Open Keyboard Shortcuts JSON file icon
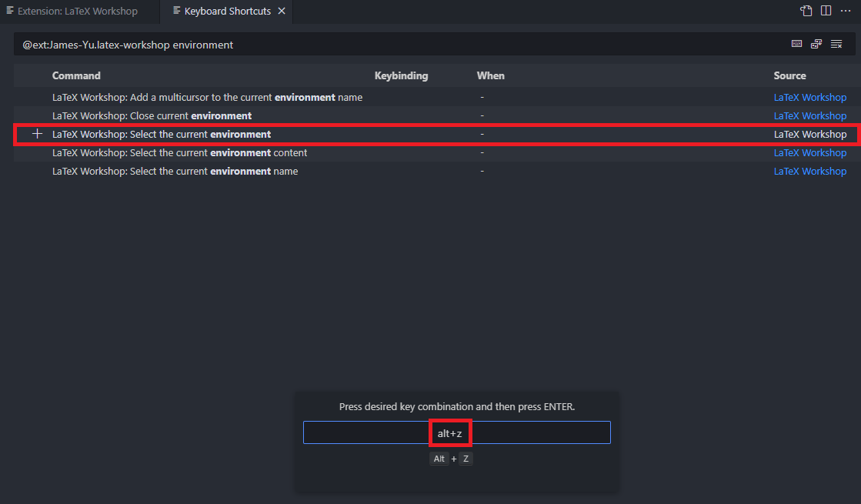Viewport: 861px width, 504px height. pos(806,11)
